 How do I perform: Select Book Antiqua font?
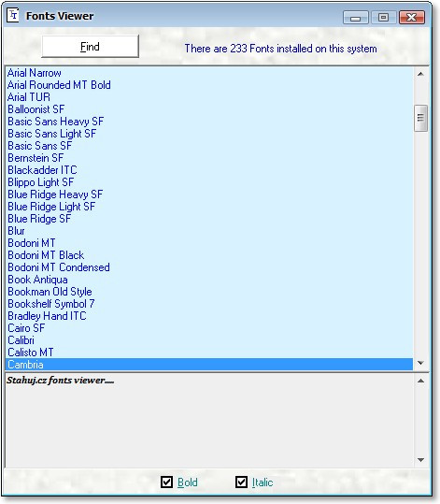pos(209,280)
